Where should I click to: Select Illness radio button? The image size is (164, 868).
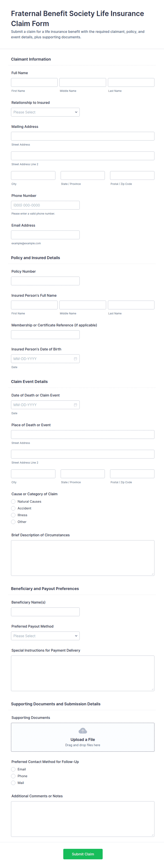point(13,515)
